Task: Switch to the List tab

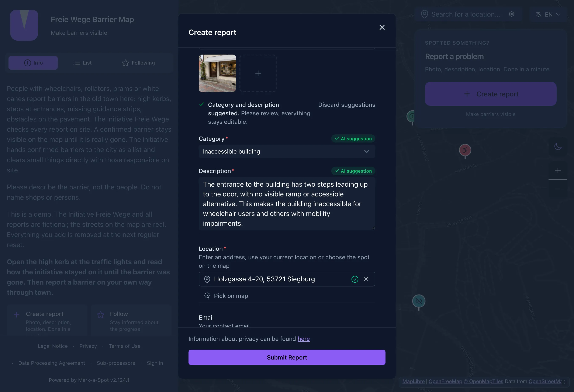Action: pyautogui.click(x=83, y=63)
